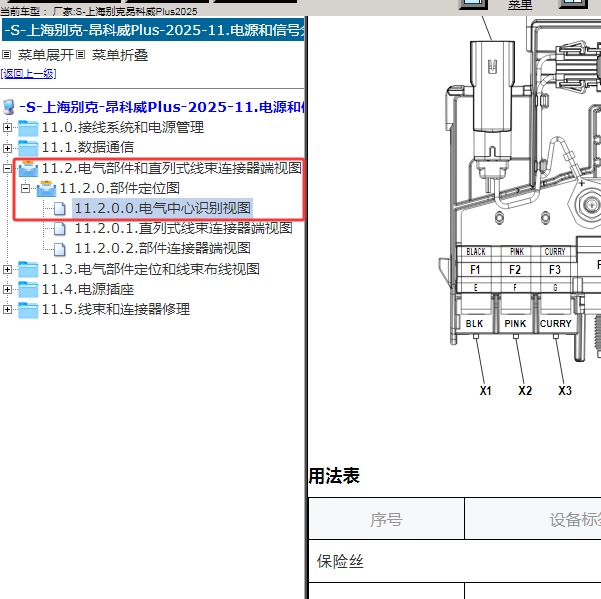Open the 11.2.0.0.电气中心识别视图 page

tap(163, 208)
